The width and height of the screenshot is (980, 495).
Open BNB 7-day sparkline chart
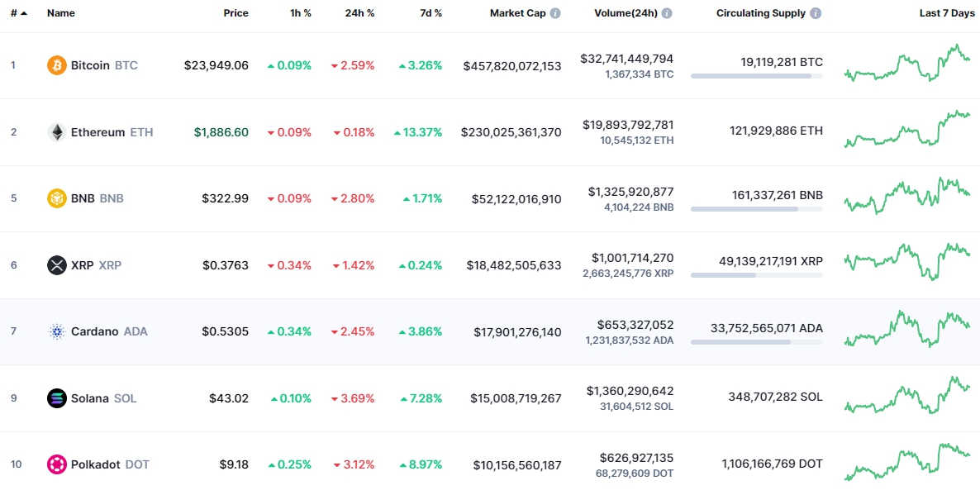(x=907, y=196)
